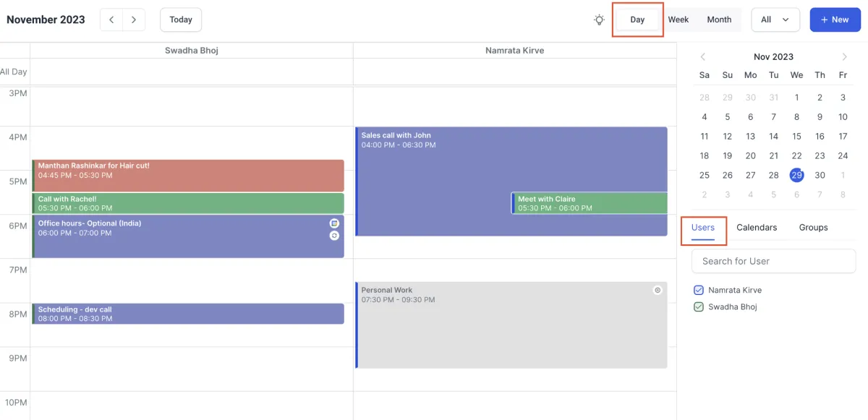The height and width of the screenshot is (420, 868).
Task: Create a new event with New button
Action: (835, 20)
